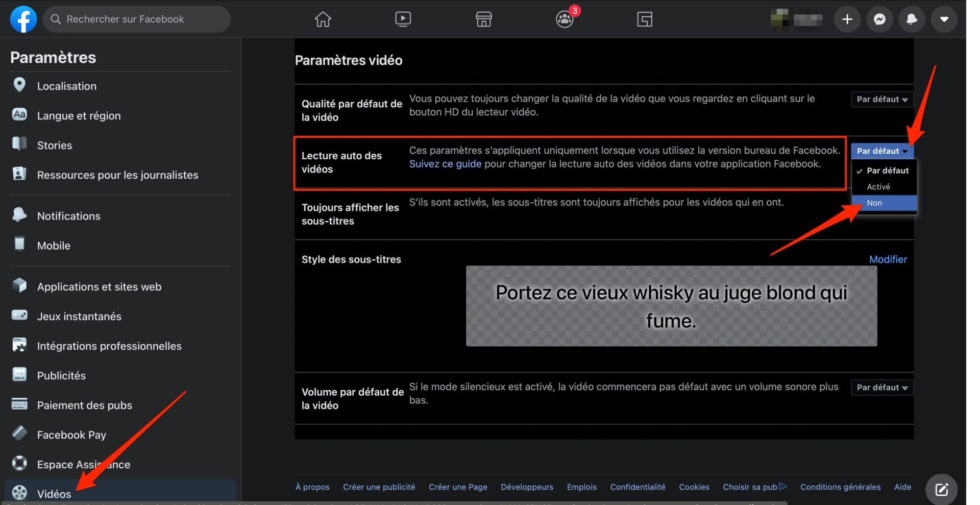980x505 pixels.
Task: Open the Marketplace icon
Action: [x=483, y=19]
